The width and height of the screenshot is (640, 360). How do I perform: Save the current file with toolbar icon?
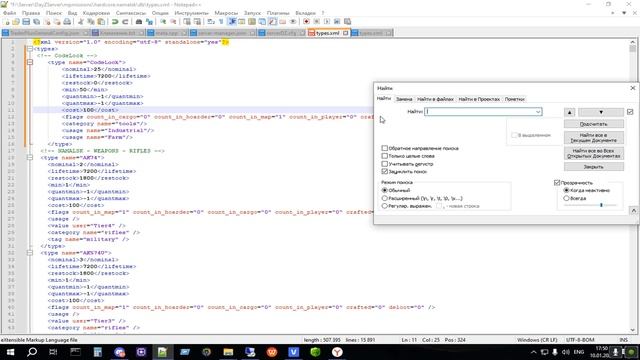[26, 22]
